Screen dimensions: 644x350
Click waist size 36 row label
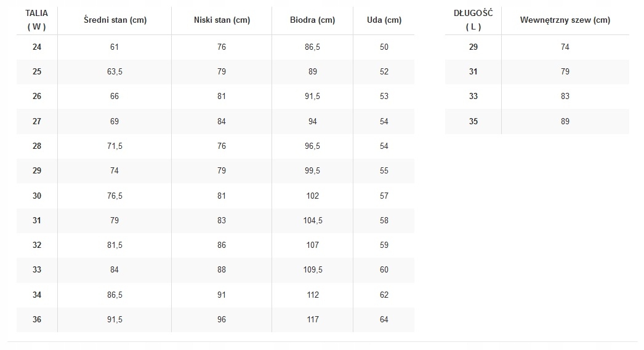pyautogui.click(x=37, y=320)
